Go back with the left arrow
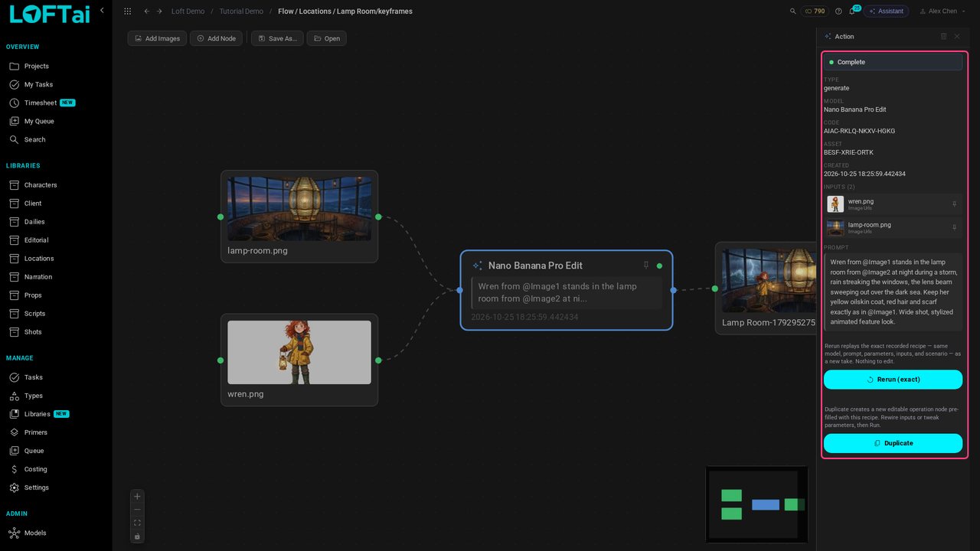The image size is (980, 551). click(x=146, y=11)
